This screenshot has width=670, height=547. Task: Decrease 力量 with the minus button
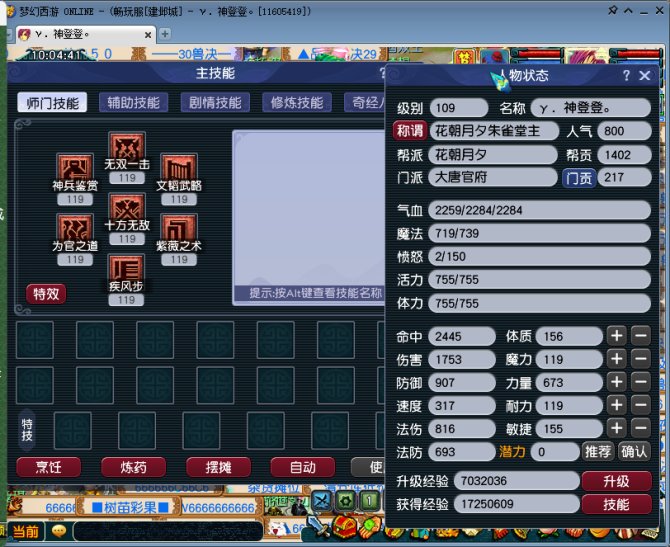[641, 382]
